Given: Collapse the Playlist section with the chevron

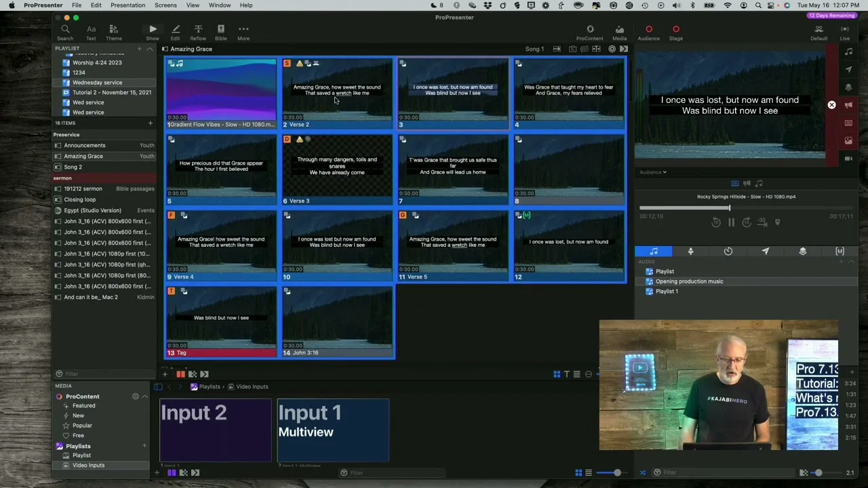Looking at the screenshot, I should [x=149, y=49].
